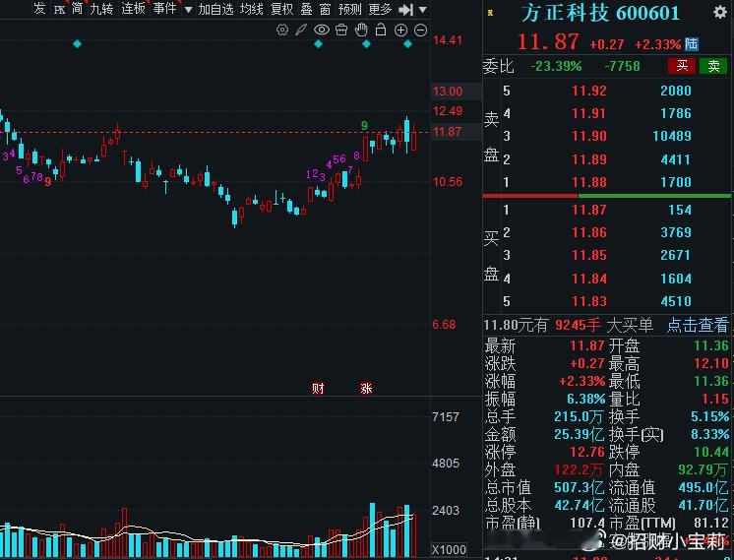This screenshot has width=734, height=560.
Task: Select sell level 2 price 11.89
Action: coord(589,159)
